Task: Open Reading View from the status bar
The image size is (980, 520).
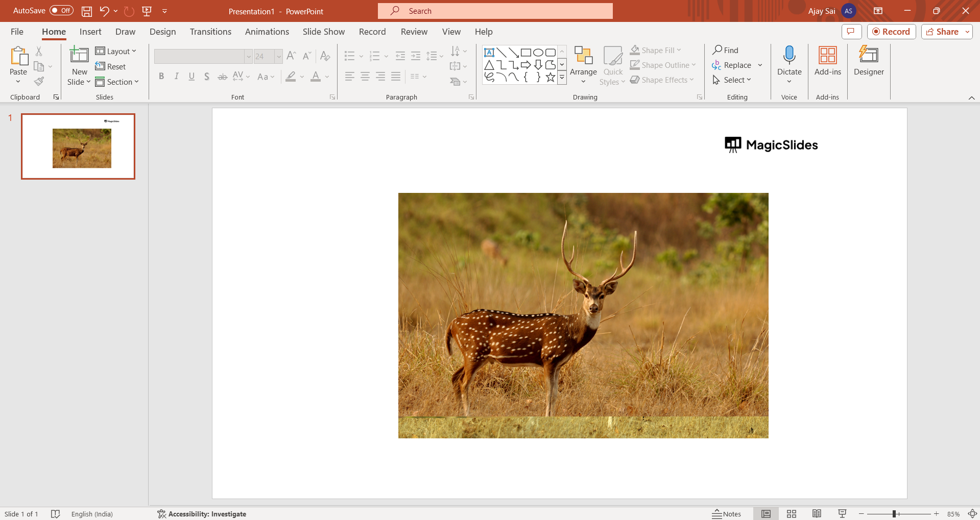Action: [817, 514]
